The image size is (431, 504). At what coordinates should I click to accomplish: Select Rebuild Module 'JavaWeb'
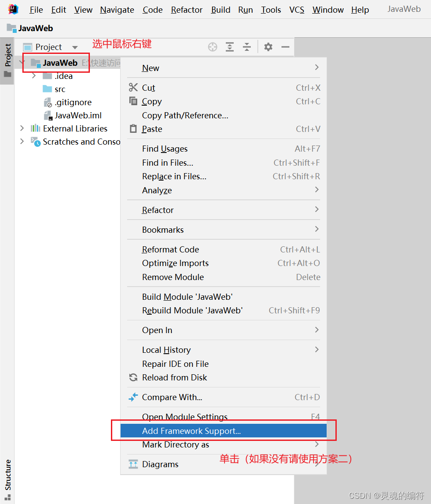[x=224, y=310]
